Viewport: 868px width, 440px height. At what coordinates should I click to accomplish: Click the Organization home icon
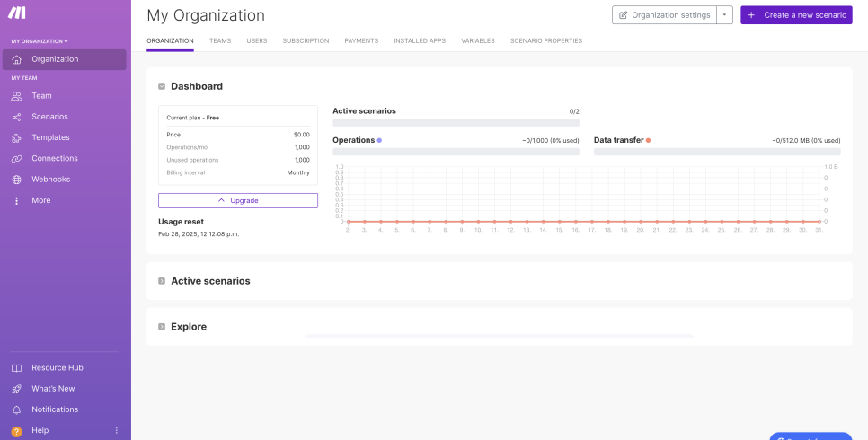(x=16, y=59)
